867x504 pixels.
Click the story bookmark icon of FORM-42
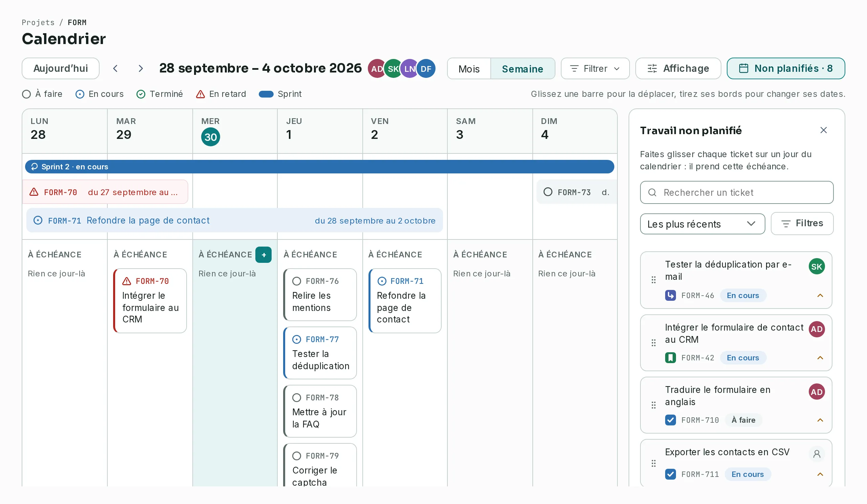point(670,357)
